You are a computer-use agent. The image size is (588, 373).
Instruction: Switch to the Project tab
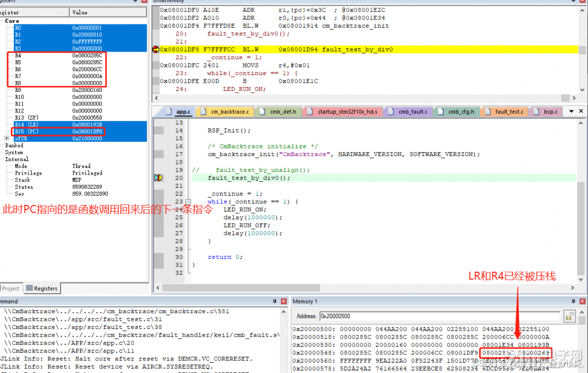(10, 289)
